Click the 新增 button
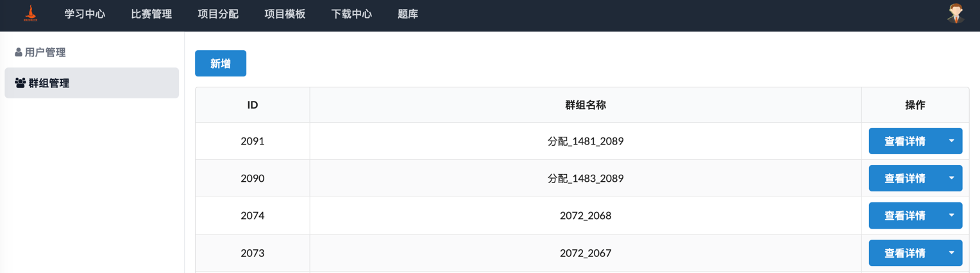 coord(221,64)
